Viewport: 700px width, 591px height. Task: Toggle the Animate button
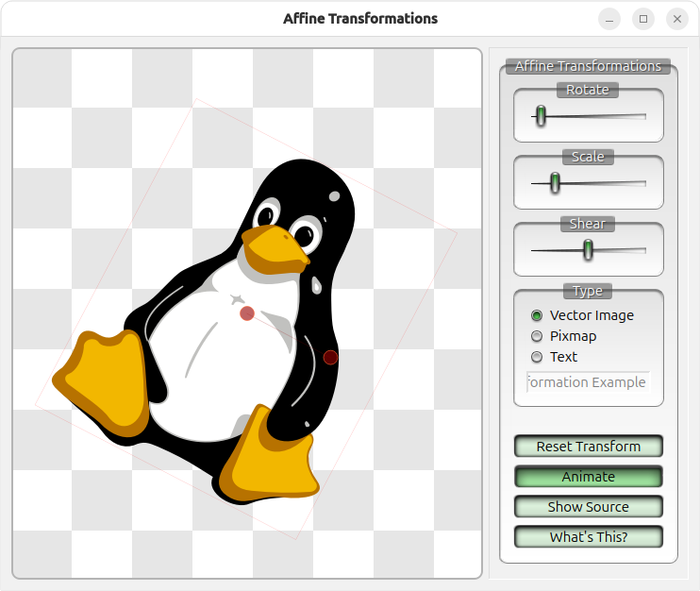(588, 477)
